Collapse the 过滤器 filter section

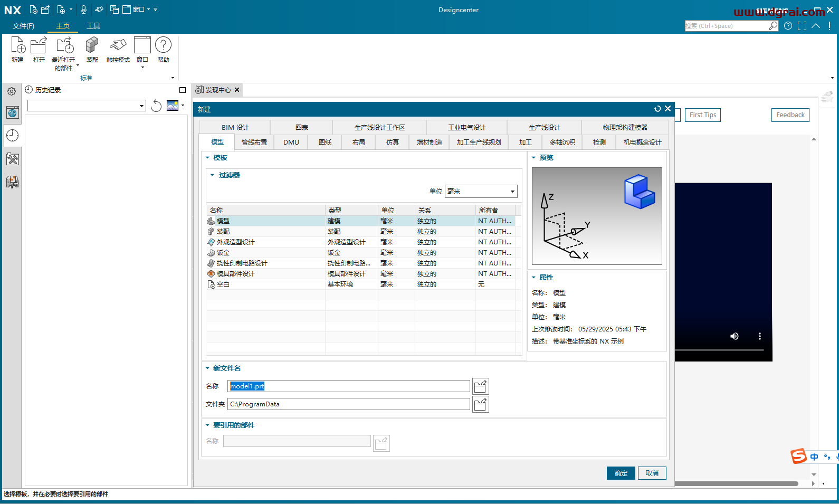(212, 175)
